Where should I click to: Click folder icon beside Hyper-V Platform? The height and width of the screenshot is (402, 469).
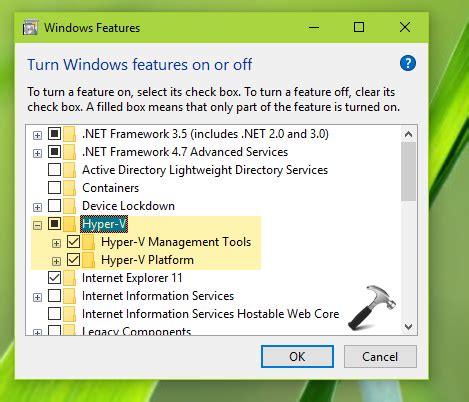click(88, 260)
